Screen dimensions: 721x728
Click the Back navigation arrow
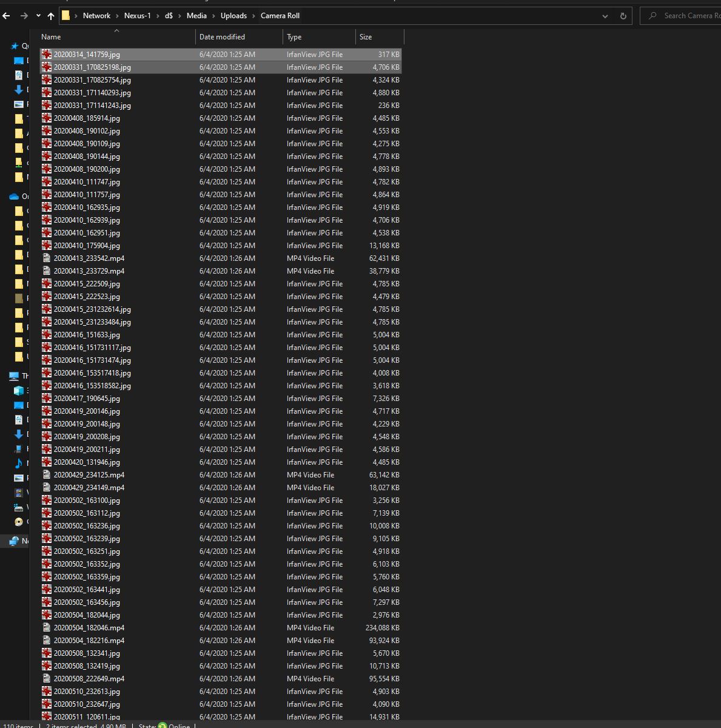coord(6,16)
